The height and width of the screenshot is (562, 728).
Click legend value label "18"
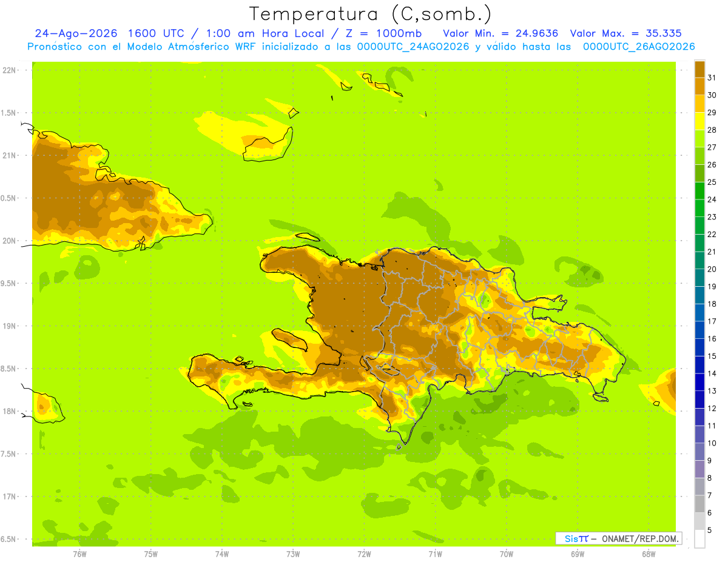tap(712, 304)
